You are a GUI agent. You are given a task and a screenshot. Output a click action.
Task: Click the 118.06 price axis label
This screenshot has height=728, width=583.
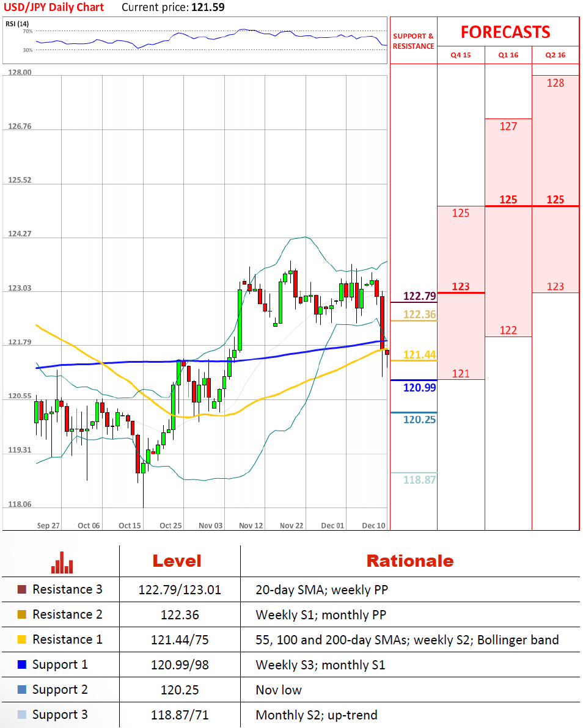click(20, 504)
